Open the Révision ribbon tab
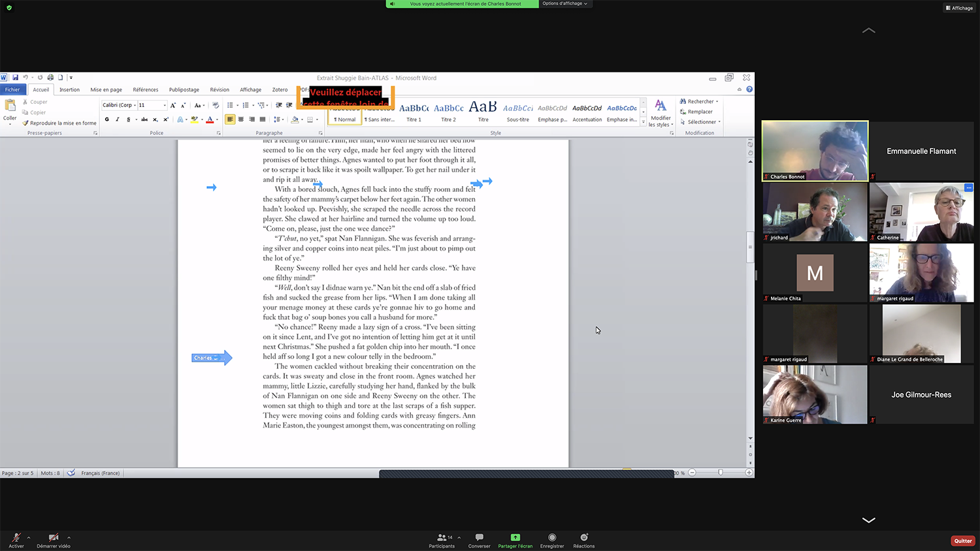This screenshot has height=551, width=980. pyautogui.click(x=220, y=90)
